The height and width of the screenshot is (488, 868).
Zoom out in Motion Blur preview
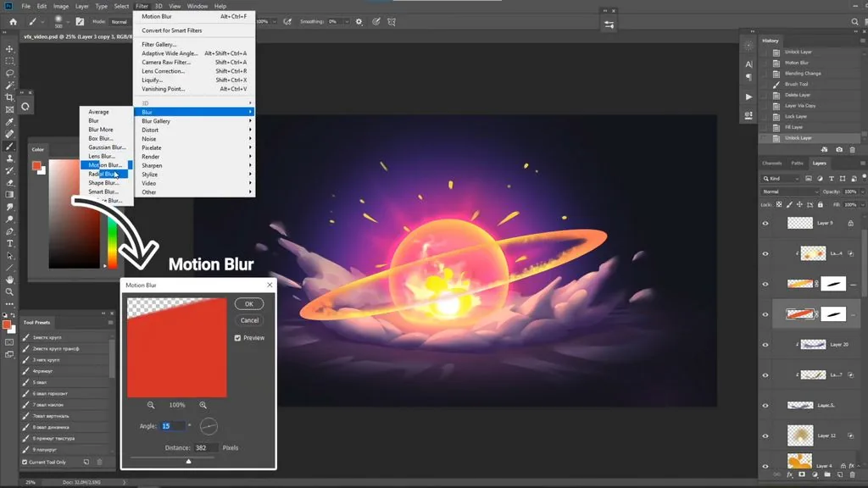pos(151,405)
